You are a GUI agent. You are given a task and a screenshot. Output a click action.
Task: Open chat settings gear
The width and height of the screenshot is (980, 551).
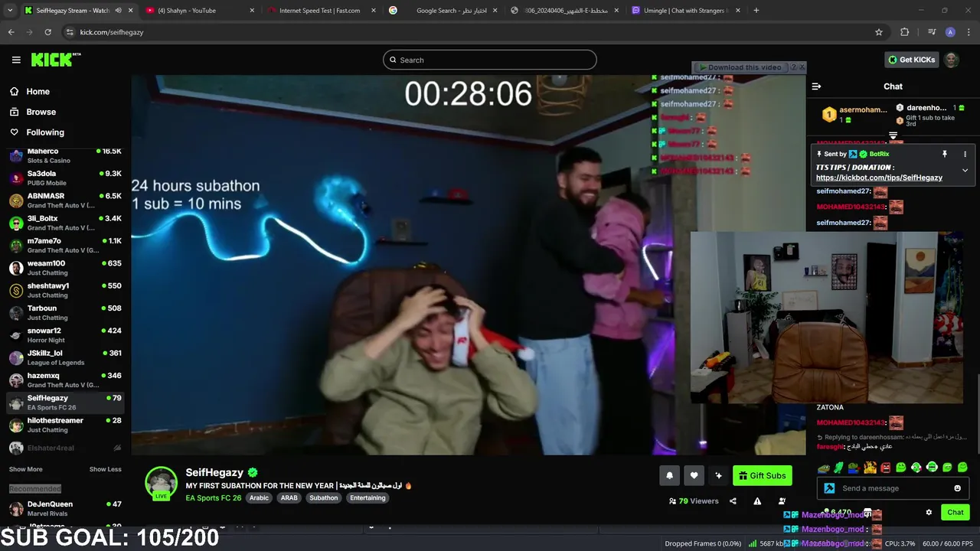(929, 513)
